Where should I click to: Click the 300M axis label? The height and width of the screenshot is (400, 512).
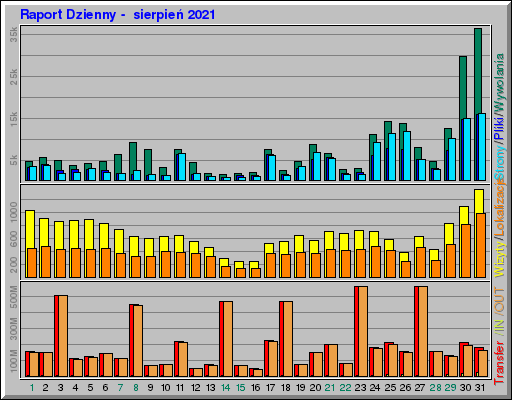(14, 329)
